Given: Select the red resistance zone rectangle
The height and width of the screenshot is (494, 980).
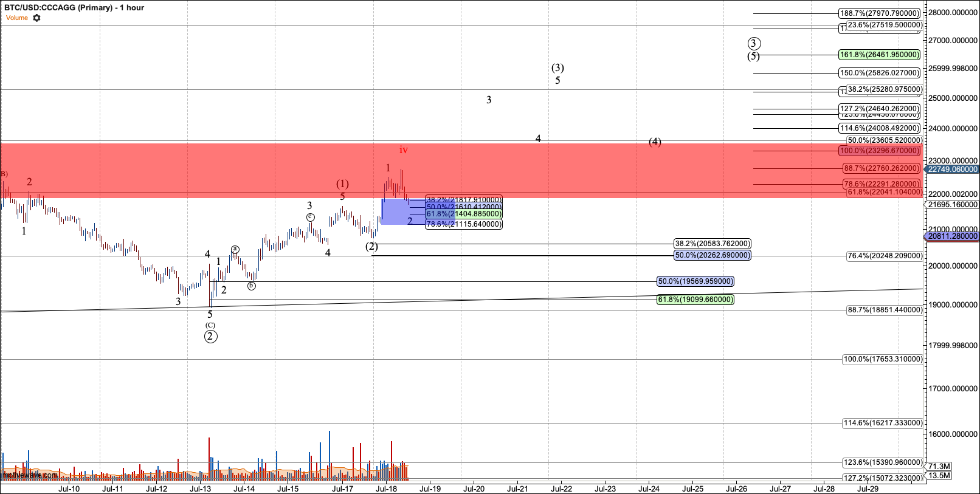Looking at the screenshot, I should pos(462,170).
